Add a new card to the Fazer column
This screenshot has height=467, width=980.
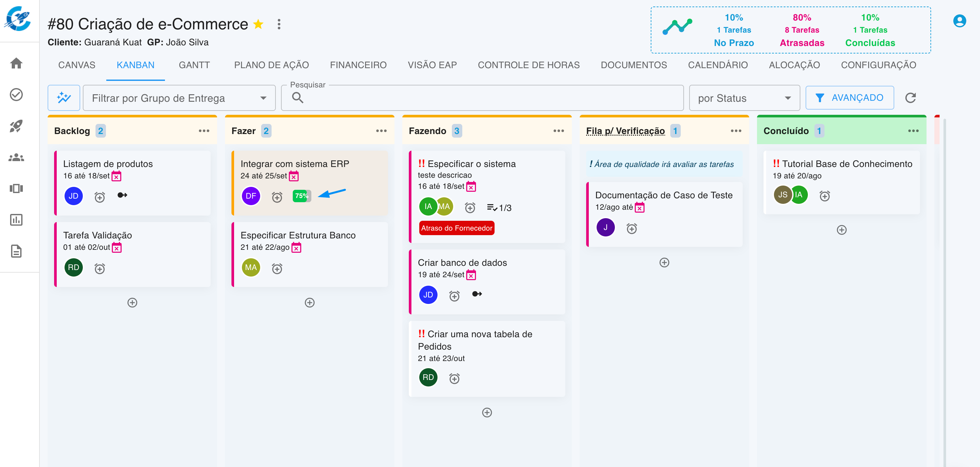(x=310, y=303)
